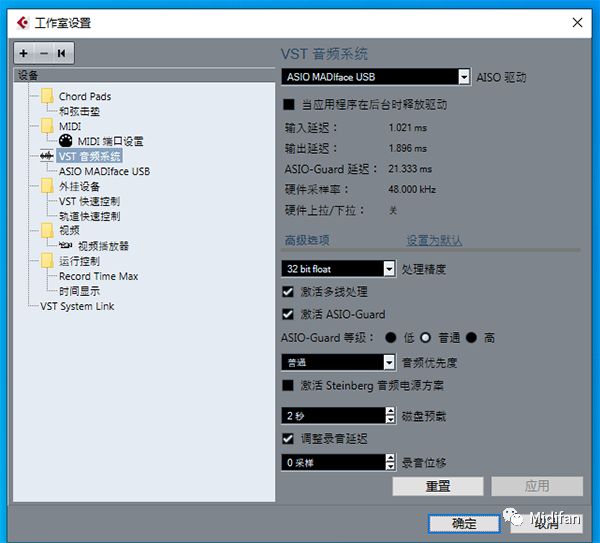Click the record shift 0 采样 field
600x543 pixels.
tap(333, 462)
